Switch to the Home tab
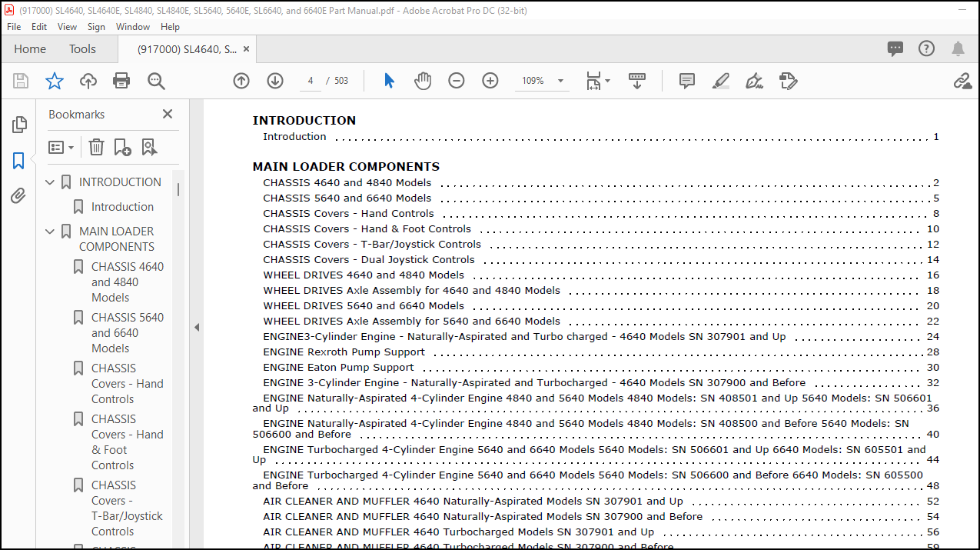 point(30,48)
